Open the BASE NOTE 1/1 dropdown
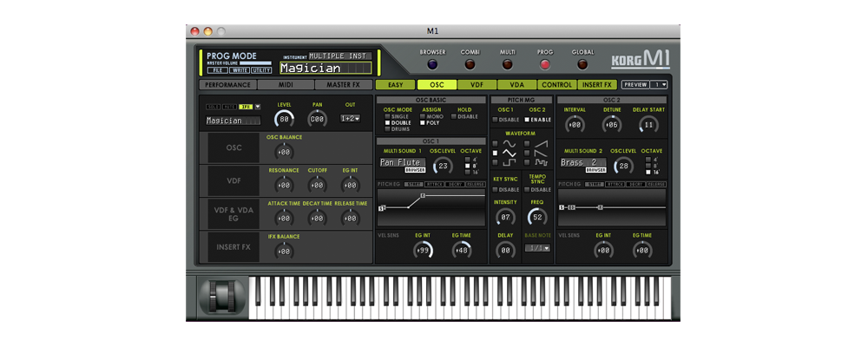Screen dimensions: 868x347 [537, 248]
